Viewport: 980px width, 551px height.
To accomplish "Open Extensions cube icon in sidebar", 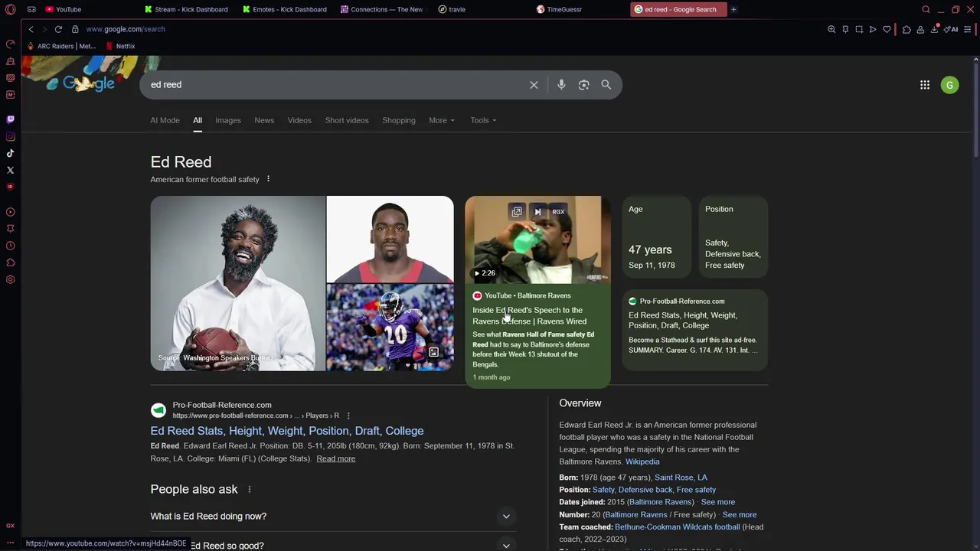I will [10, 262].
